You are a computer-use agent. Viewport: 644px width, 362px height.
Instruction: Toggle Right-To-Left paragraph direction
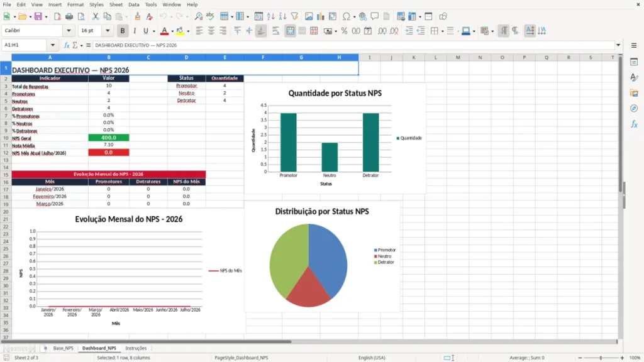click(516, 31)
